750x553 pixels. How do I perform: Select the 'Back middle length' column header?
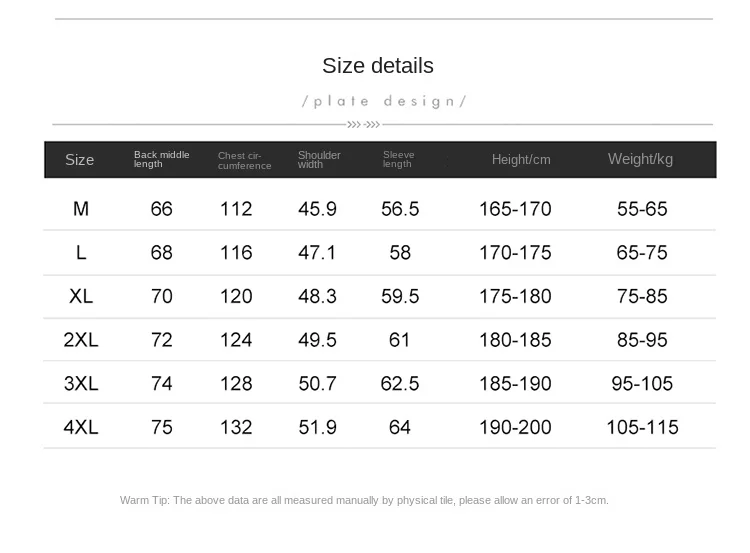coord(161,159)
